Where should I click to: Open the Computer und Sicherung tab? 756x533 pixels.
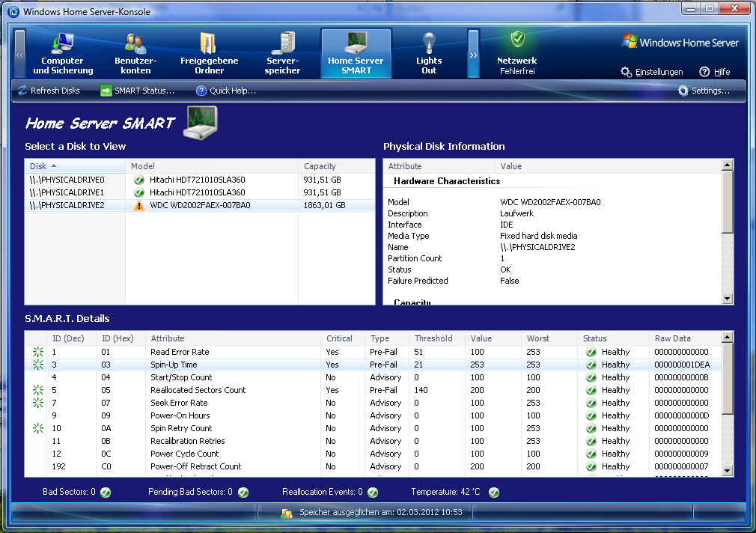(63, 53)
